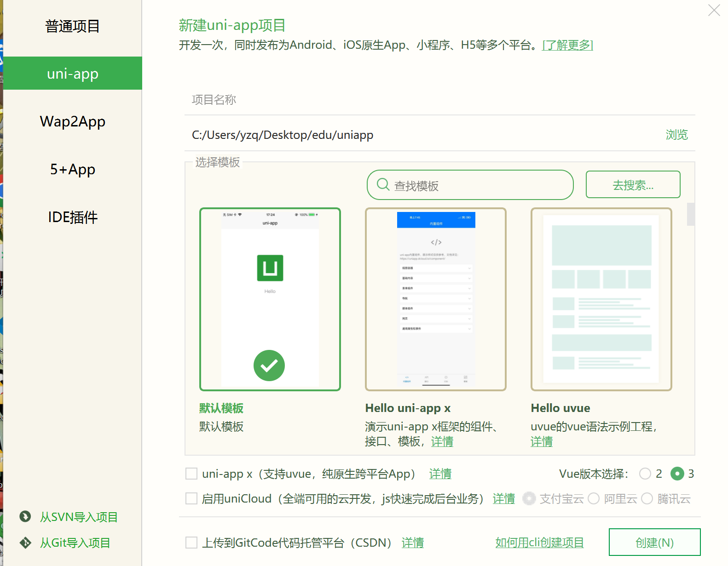Click the green 默认模板 template title
728x566 pixels.
click(221, 408)
